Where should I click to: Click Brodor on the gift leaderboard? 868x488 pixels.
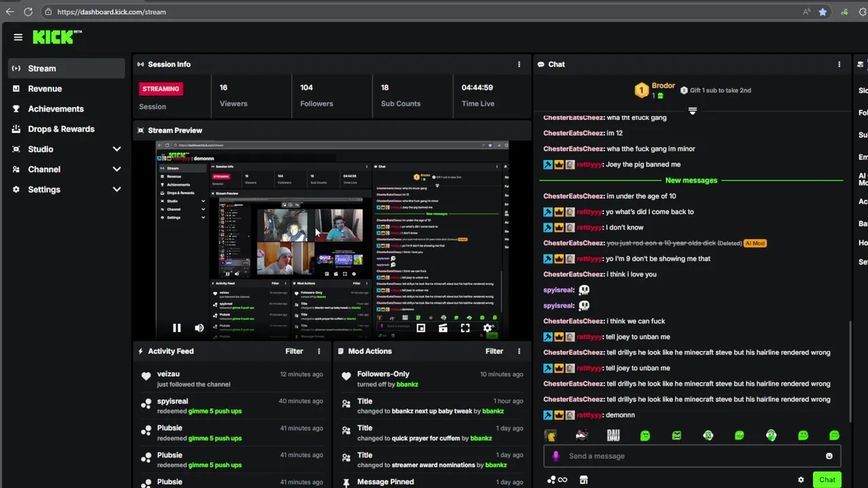click(x=663, y=86)
